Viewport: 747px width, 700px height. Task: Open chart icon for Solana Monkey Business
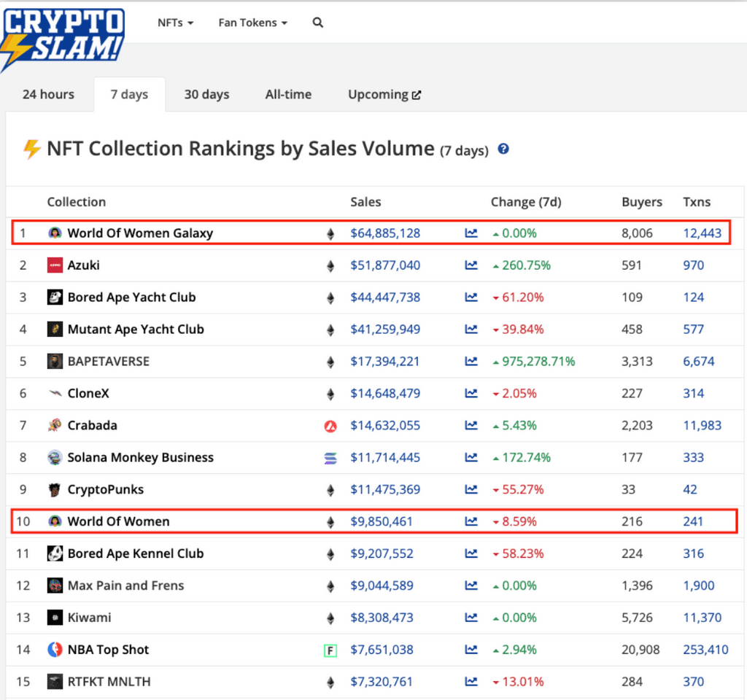pyautogui.click(x=471, y=457)
